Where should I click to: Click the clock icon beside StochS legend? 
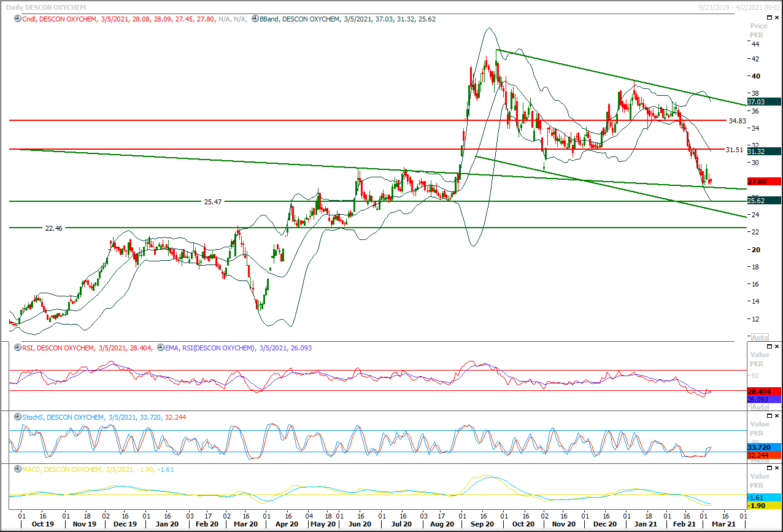[x=17, y=417]
